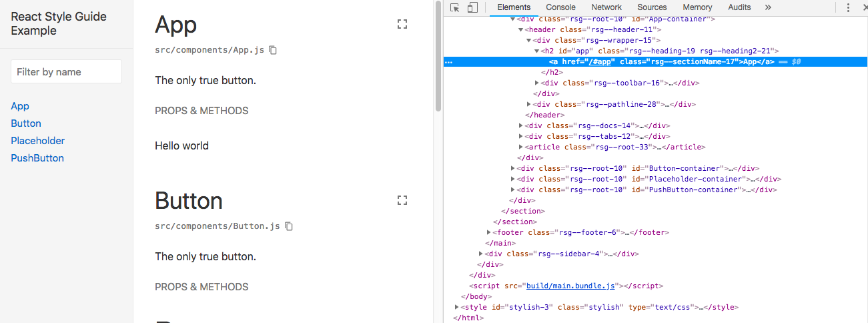The height and width of the screenshot is (323, 868).
Task: Toggle the DevTools device toolbar icon
Action: click(x=472, y=7)
